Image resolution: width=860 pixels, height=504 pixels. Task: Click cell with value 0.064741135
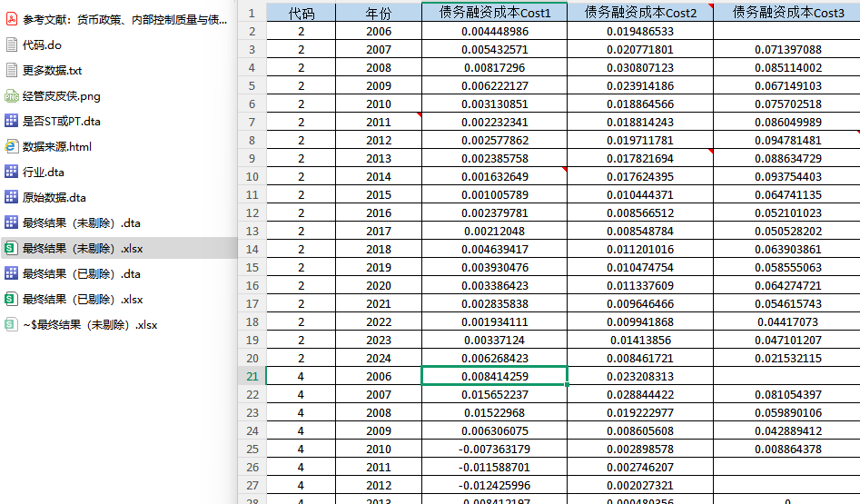coord(787,194)
